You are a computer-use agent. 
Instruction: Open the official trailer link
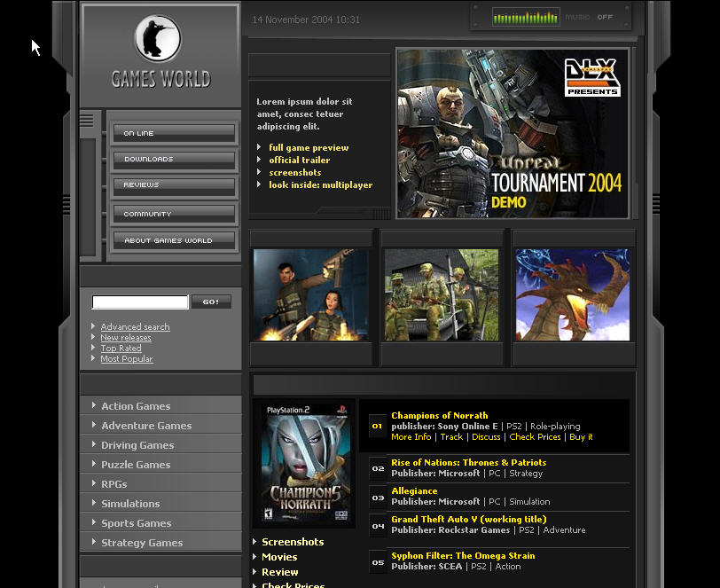pyautogui.click(x=300, y=160)
